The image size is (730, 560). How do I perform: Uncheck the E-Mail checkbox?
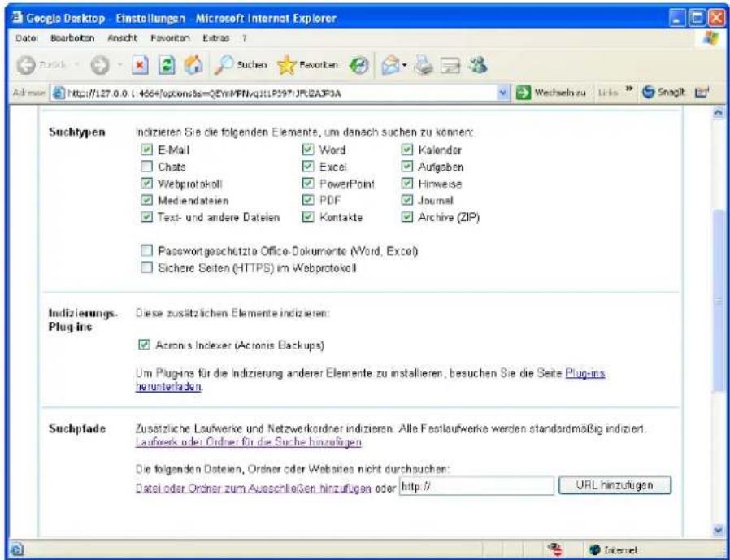point(146,150)
